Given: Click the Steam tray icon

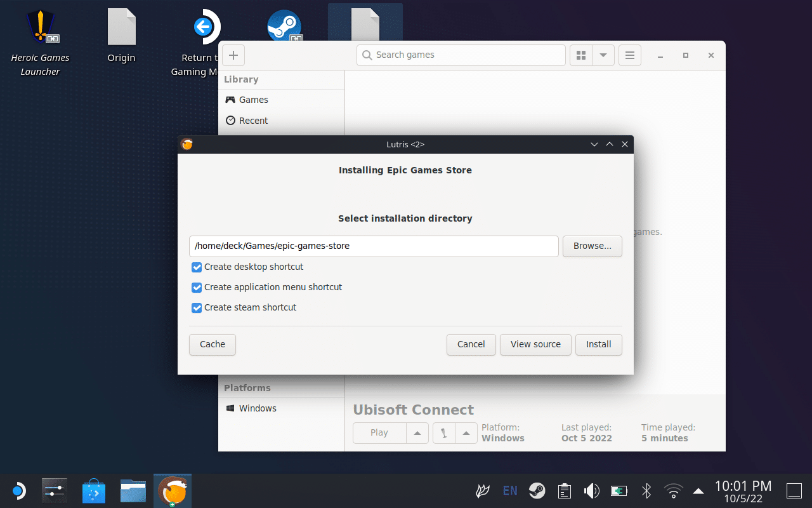Looking at the screenshot, I should click(x=537, y=491).
